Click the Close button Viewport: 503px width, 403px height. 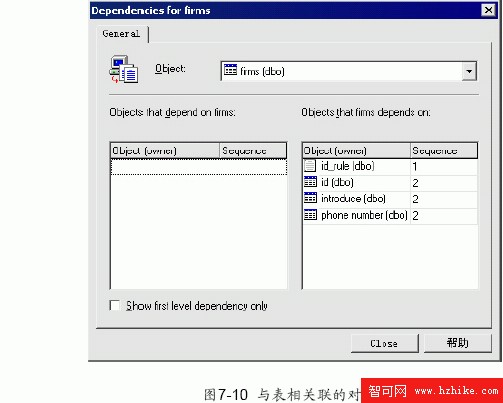click(x=384, y=343)
